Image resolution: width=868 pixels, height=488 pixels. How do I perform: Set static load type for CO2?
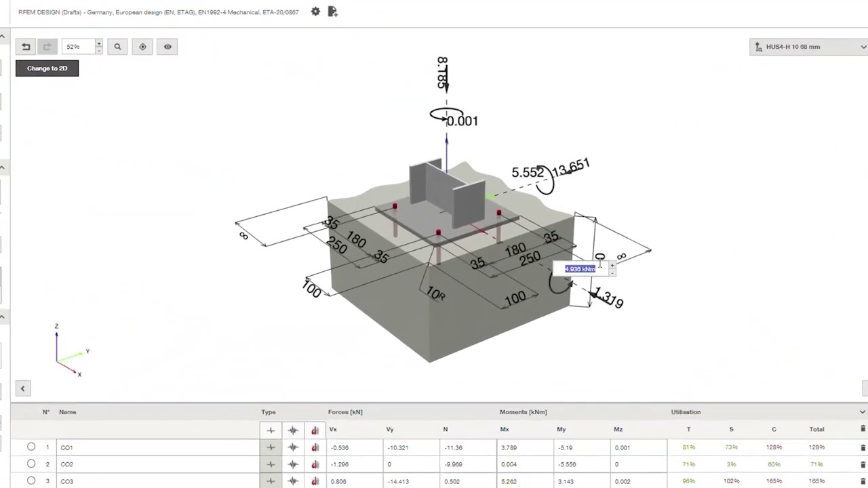271,464
